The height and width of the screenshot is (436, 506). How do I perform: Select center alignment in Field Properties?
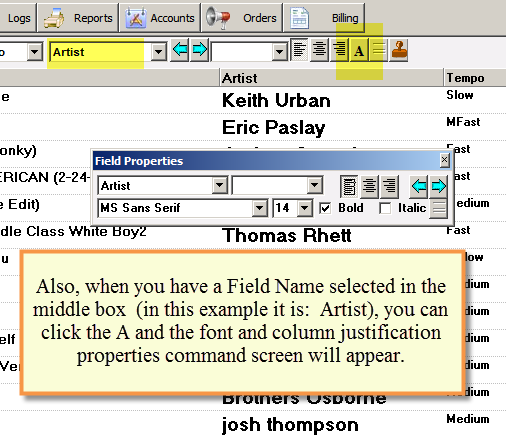(x=369, y=186)
